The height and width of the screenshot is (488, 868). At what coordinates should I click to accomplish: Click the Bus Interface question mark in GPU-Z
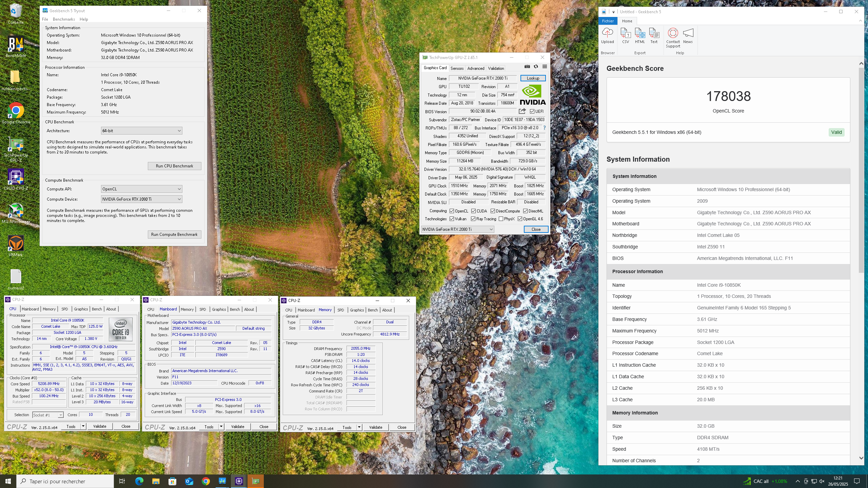coord(545,128)
